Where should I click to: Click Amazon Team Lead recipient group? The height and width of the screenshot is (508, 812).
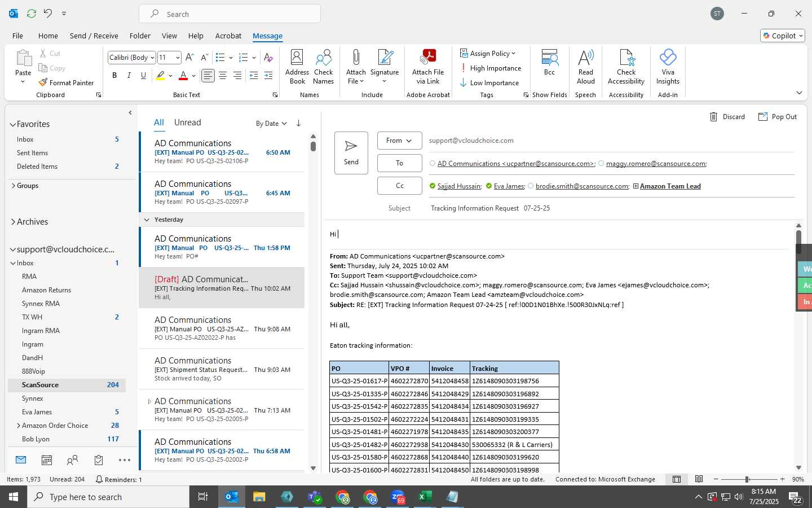tap(670, 186)
